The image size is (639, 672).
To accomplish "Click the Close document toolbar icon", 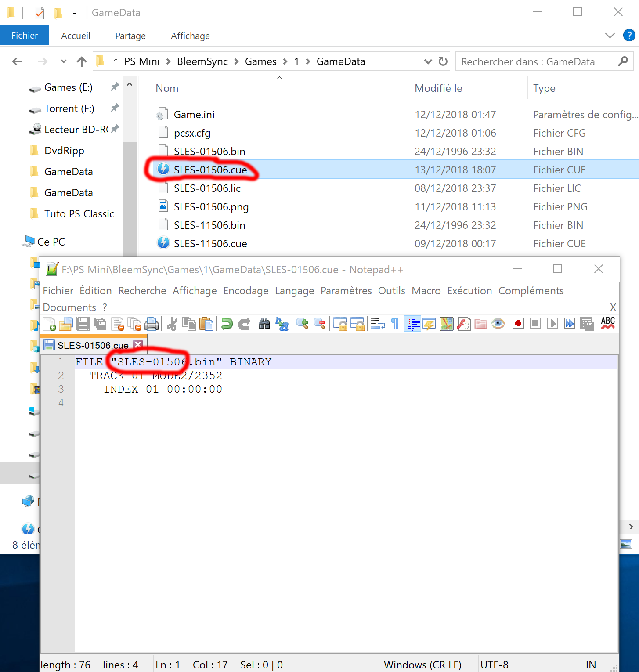I will click(x=118, y=324).
